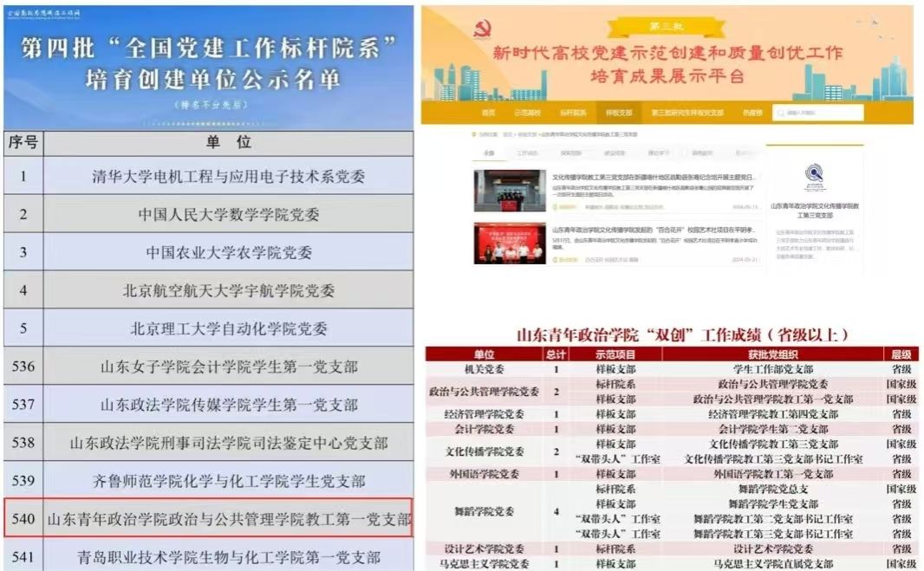
Task: Select row 1 清华大学电机工程与应用电子技术系党委
Action: 209,176
